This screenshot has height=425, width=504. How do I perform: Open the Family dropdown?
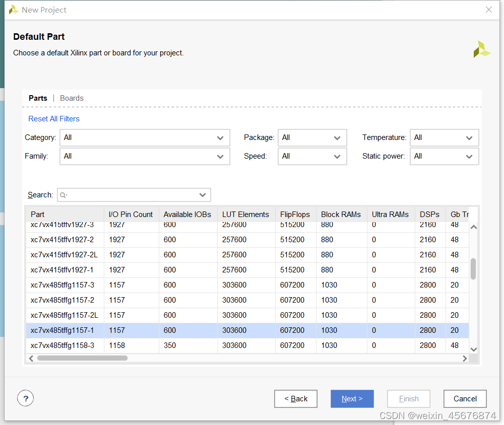point(145,157)
